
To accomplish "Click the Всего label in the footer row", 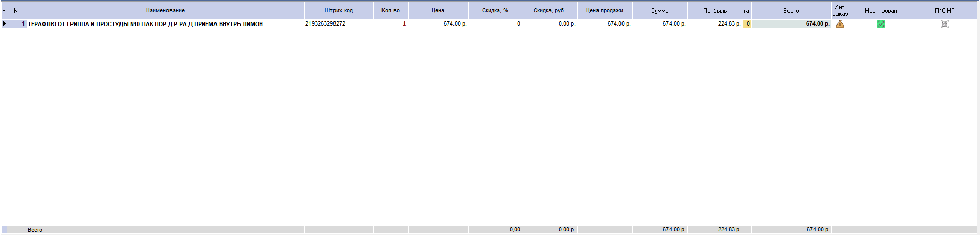I will tap(35, 230).
